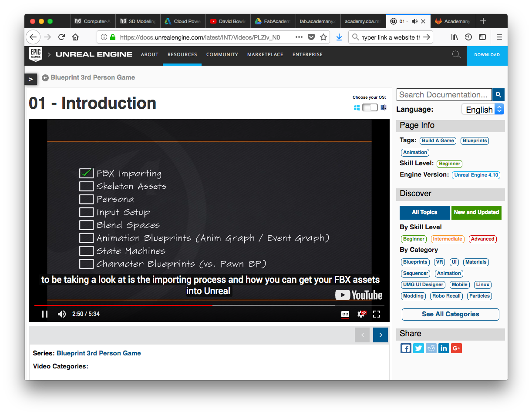This screenshot has height=415, width=532.
Task: Click the browser search box field
Action: coord(391,37)
